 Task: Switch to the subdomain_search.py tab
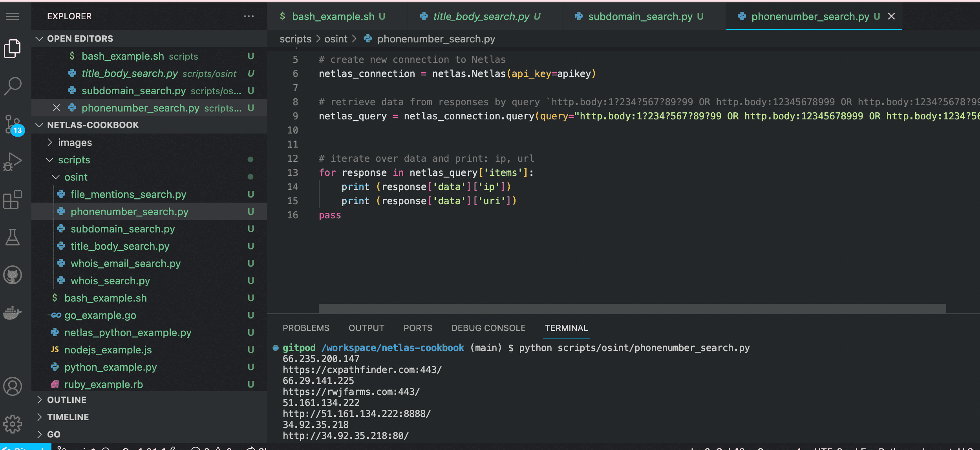coord(640,16)
